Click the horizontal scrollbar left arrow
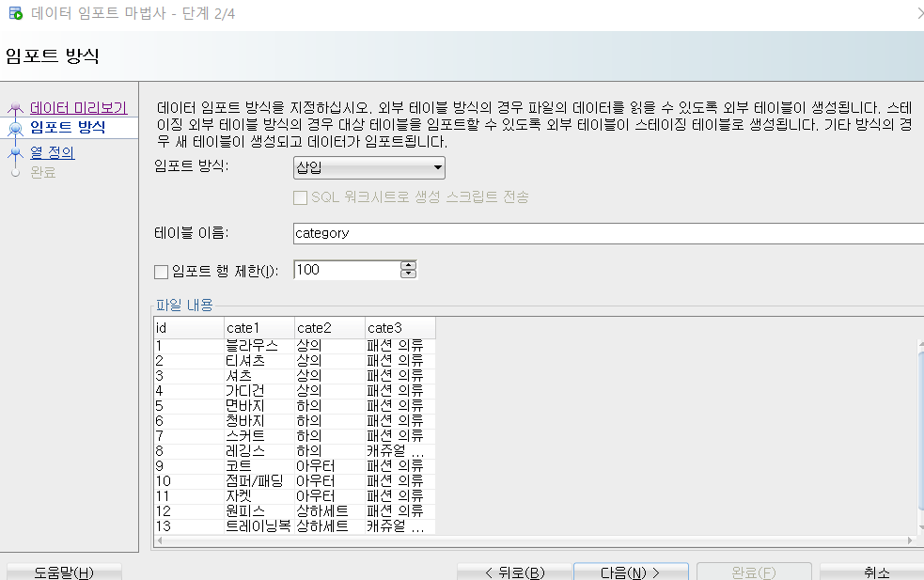The width and height of the screenshot is (924, 580). pyautogui.click(x=160, y=540)
